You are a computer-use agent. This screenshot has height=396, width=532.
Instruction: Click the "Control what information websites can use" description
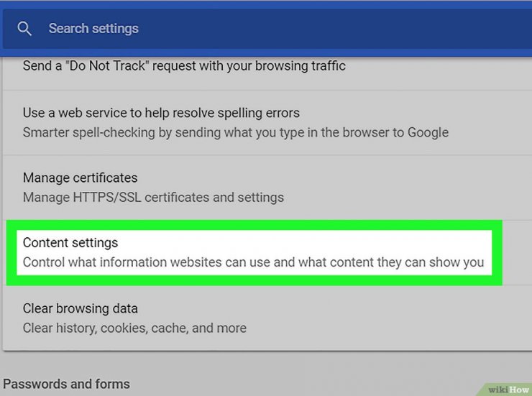[x=253, y=262]
